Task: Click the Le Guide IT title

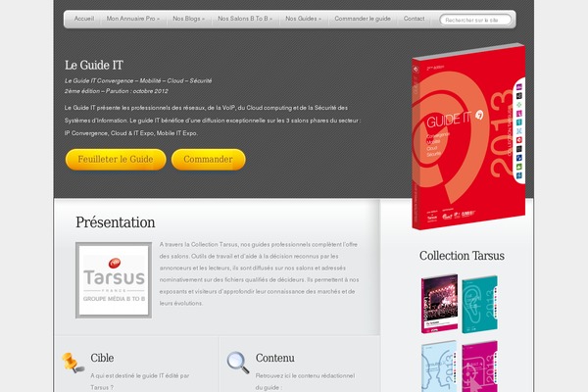Action: pyautogui.click(x=94, y=66)
